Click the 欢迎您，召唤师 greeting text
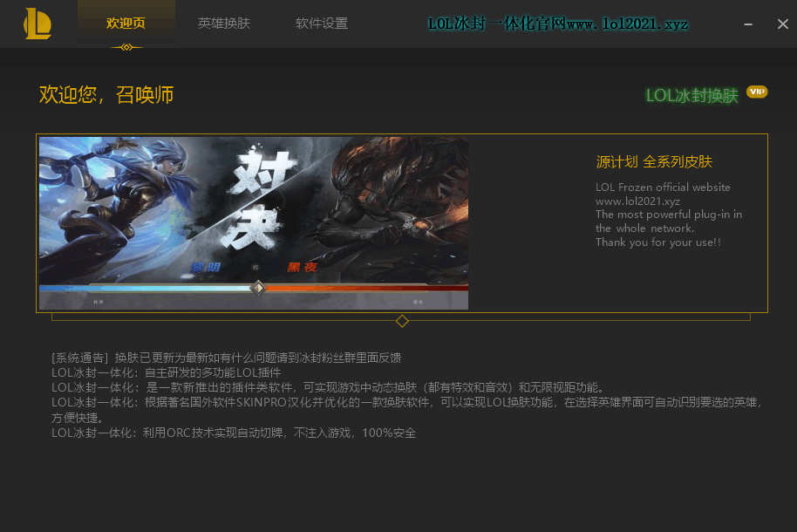The height and width of the screenshot is (532, 797). click(x=107, y=96)
